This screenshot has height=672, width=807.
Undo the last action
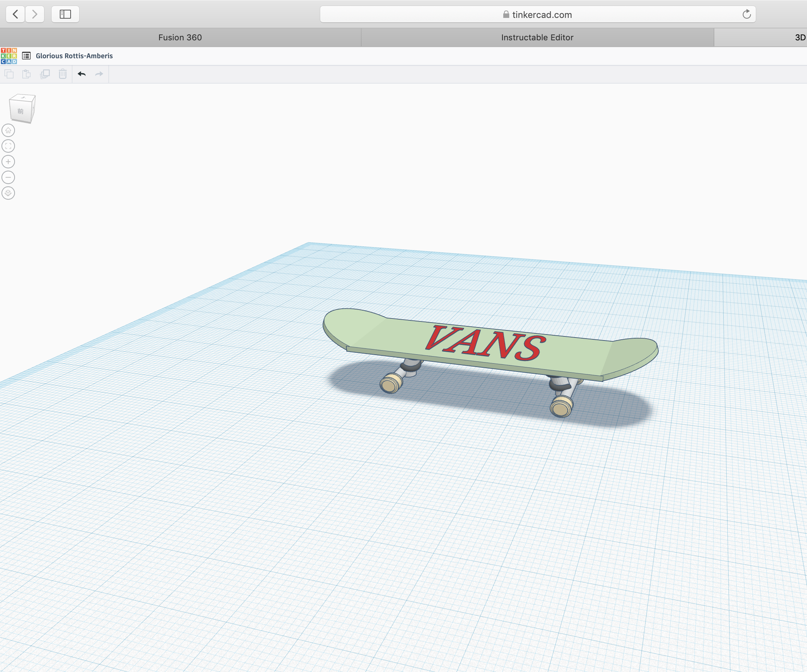[81, 74]
